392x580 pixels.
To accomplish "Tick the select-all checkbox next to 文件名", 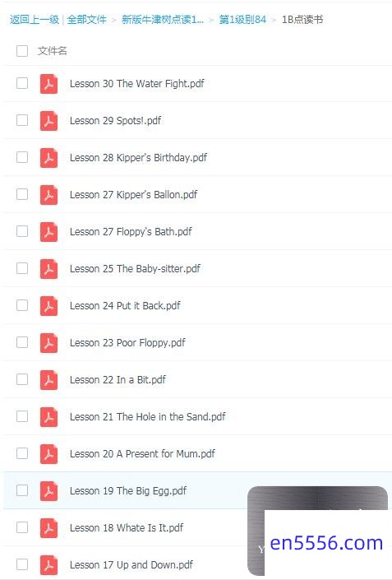I will pyautogui.click(x=22, y=51).
